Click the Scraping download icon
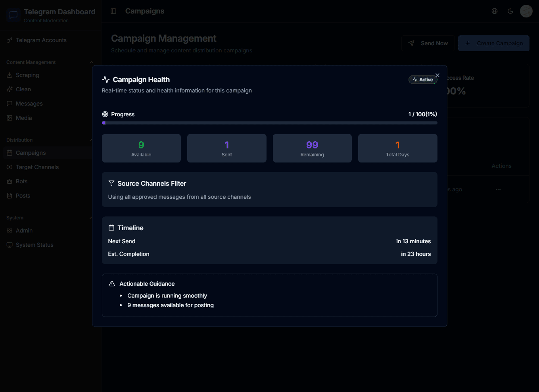Screen dimensions: 539x392 click(10, 75)
